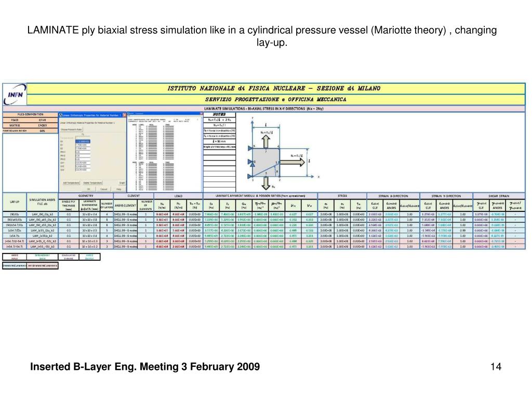
Task: Select the ISTITUTO NAZIONALE di FISICA NUCLEARE banner
Action: point(275,88)
